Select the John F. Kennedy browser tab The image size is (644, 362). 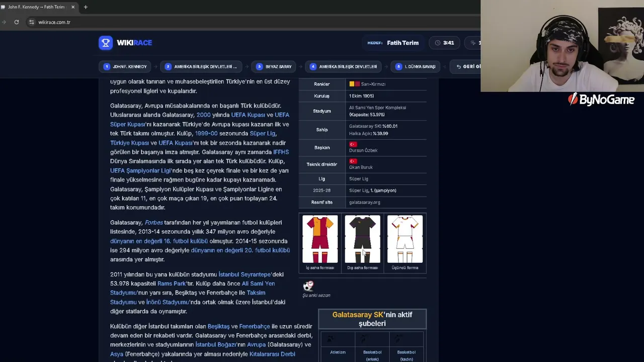tap(39, 7)
